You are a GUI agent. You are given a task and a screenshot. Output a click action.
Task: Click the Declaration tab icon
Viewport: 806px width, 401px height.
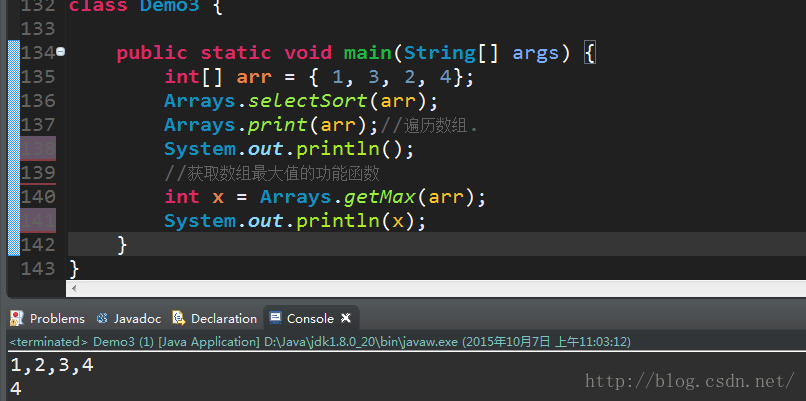178,319
